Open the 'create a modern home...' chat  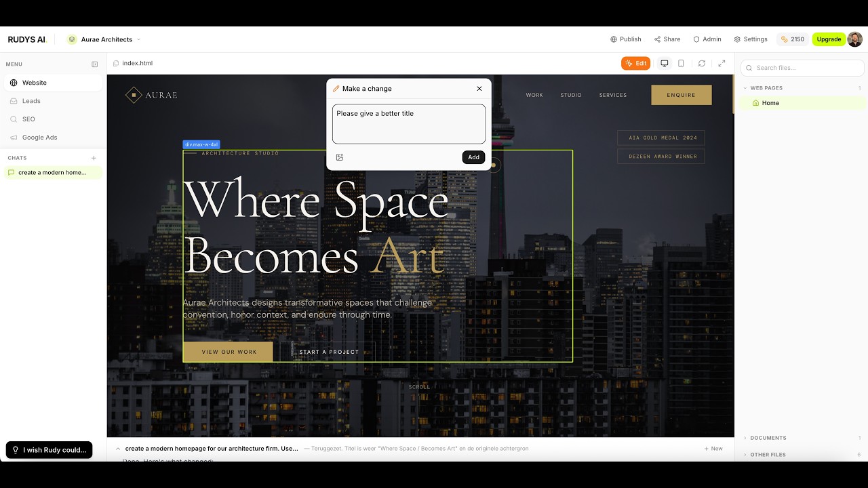pos(53,173)
